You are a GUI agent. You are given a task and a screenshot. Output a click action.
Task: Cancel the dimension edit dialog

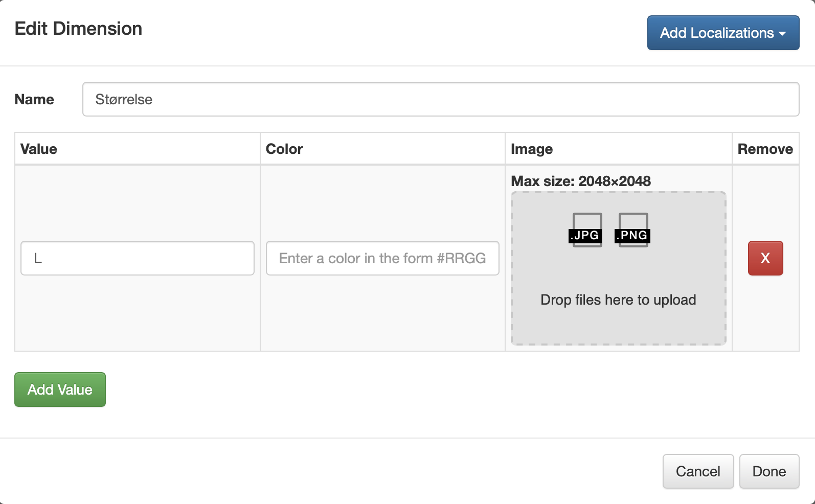pos(697,471)
